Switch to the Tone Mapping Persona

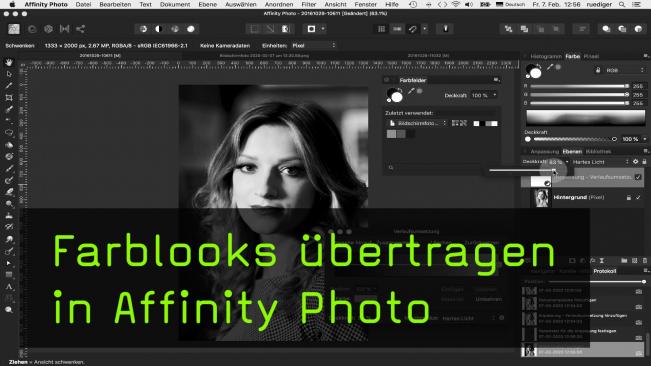pyautogui.click(x=64, y=29)
